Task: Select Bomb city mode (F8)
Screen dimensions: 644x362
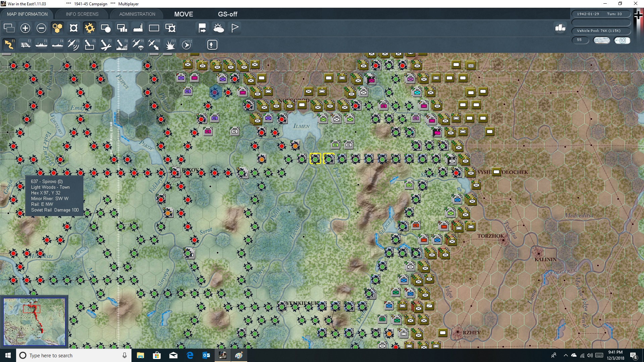Action: coord(122,45)
